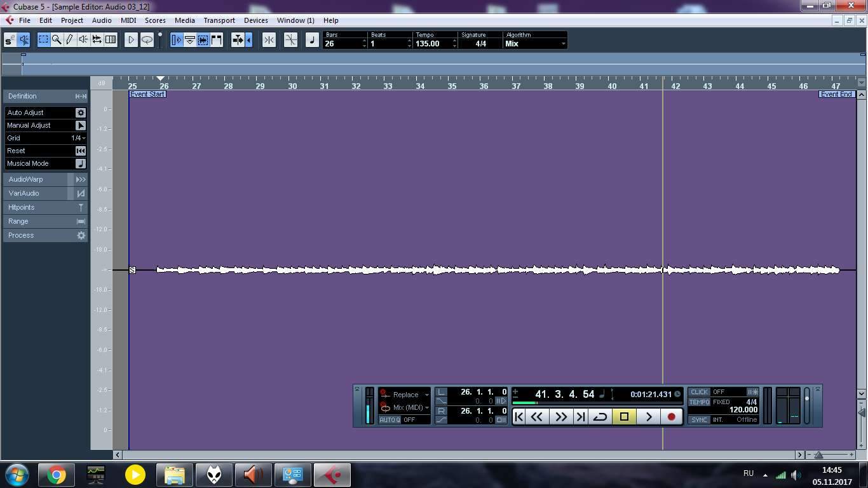Click the Auto Adjust gear icon
This screenshot has height=488, width=868.
click(81, 112)
